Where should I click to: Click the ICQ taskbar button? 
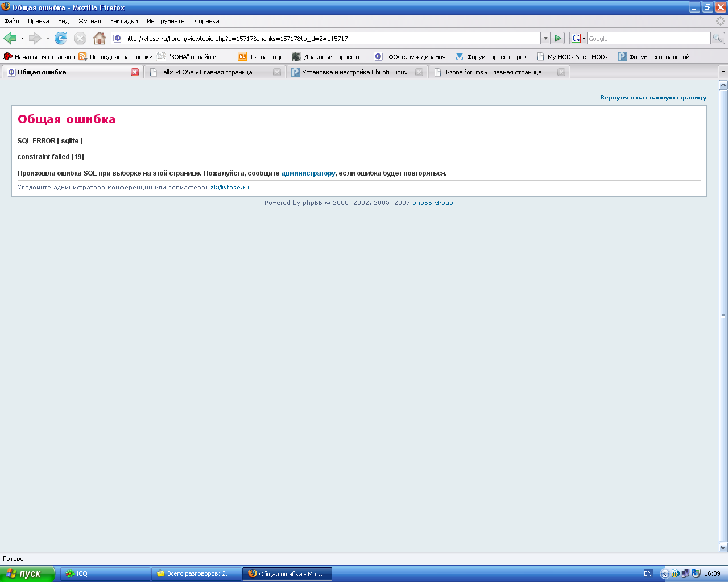tap(107, 574)
